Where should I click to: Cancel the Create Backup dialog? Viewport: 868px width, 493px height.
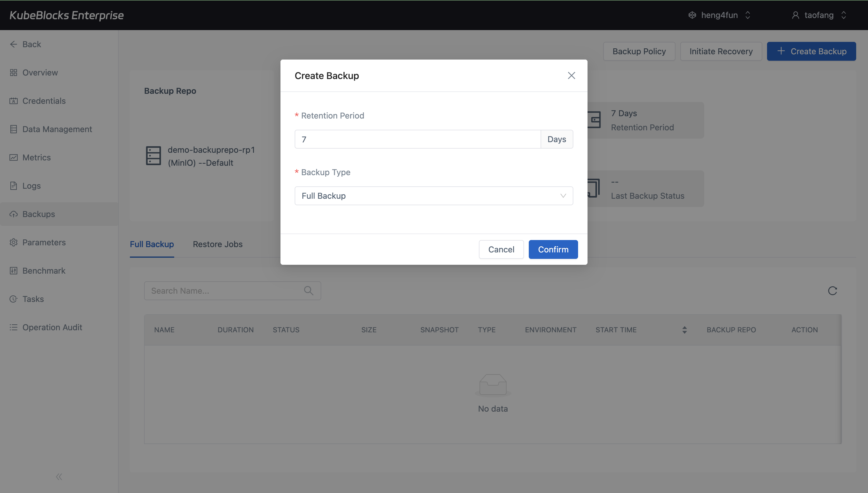(x=501, y=249)
